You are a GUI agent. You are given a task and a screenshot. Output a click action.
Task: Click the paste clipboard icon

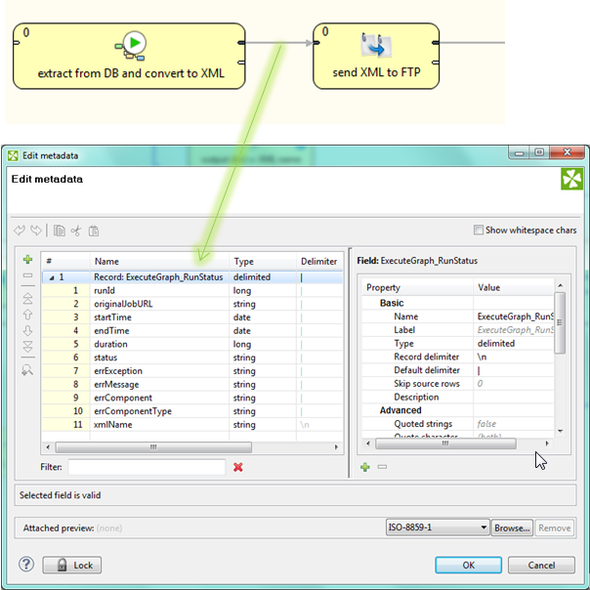[x=93, y=230]
